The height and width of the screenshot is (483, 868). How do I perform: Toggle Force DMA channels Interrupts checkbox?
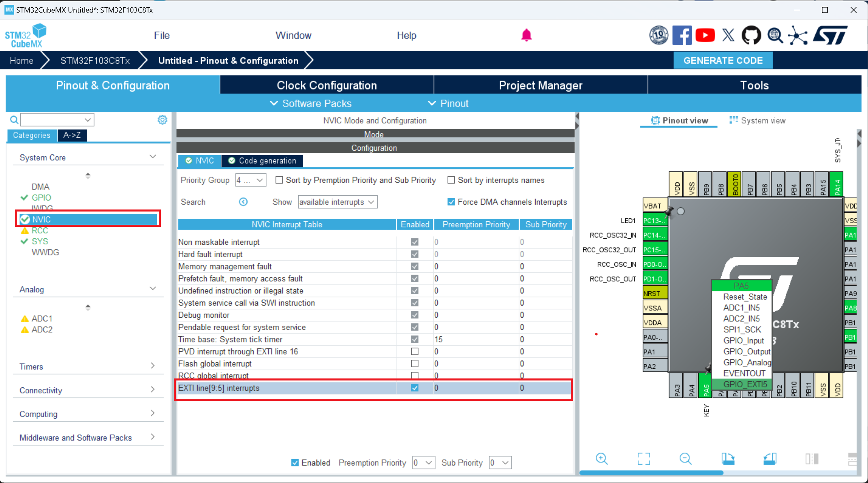tap(451, 202)
